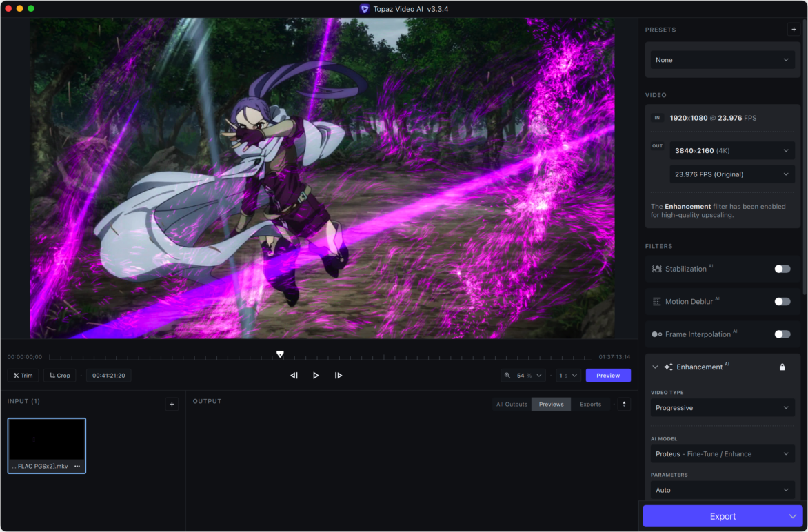Click the Topaz Video AI logo in title bar
The image size is (808, 532).
point(364,9)
